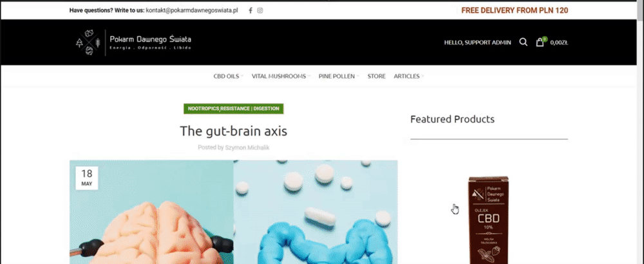
Task: Click the kontakt email address link
Action: tap(192, 11)
